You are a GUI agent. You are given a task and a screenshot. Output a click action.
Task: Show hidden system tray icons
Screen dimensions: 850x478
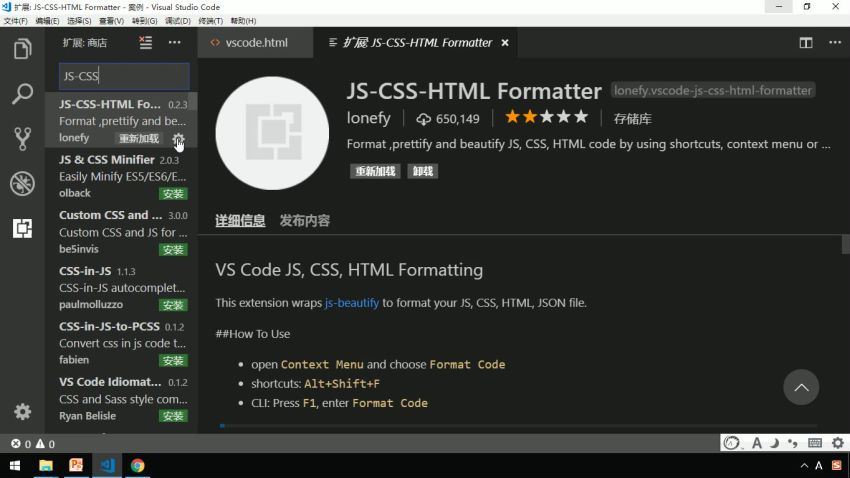(x=804, y=466)
